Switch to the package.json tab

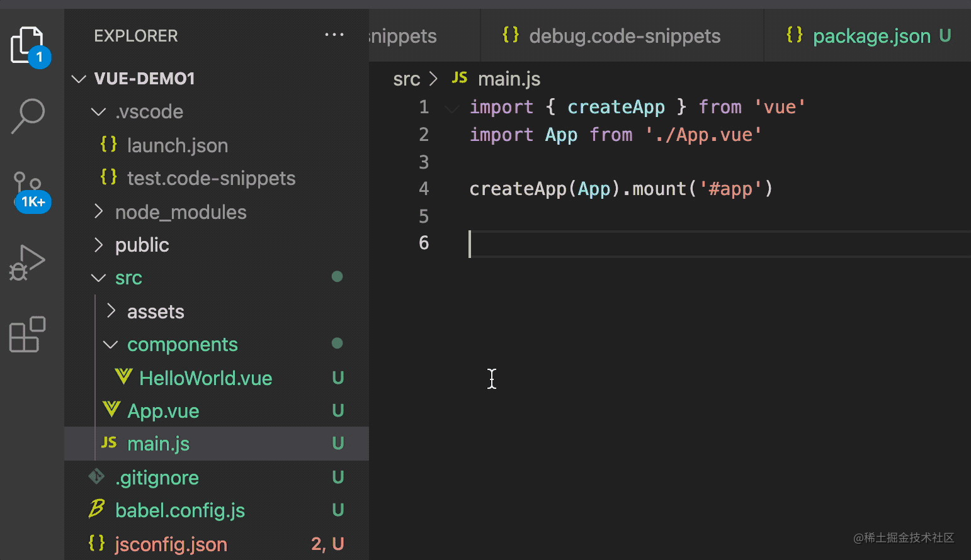[x=871, y=36]
